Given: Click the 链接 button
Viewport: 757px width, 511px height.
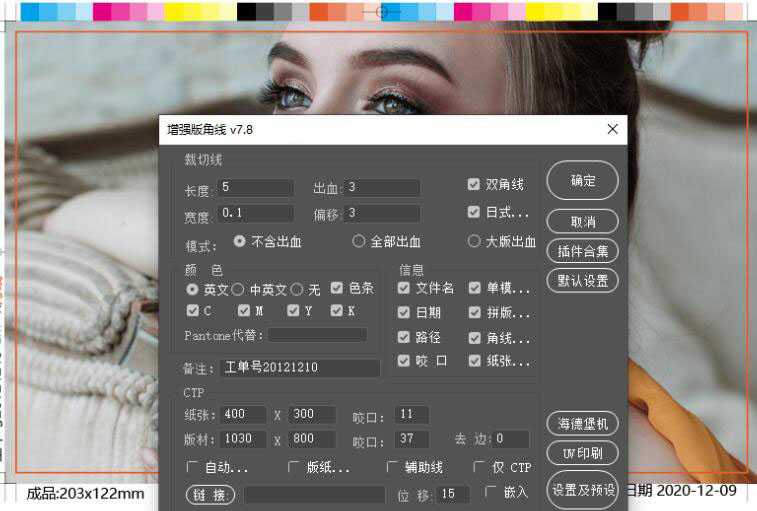Looking at the screenshot, I should click(210, 494).
